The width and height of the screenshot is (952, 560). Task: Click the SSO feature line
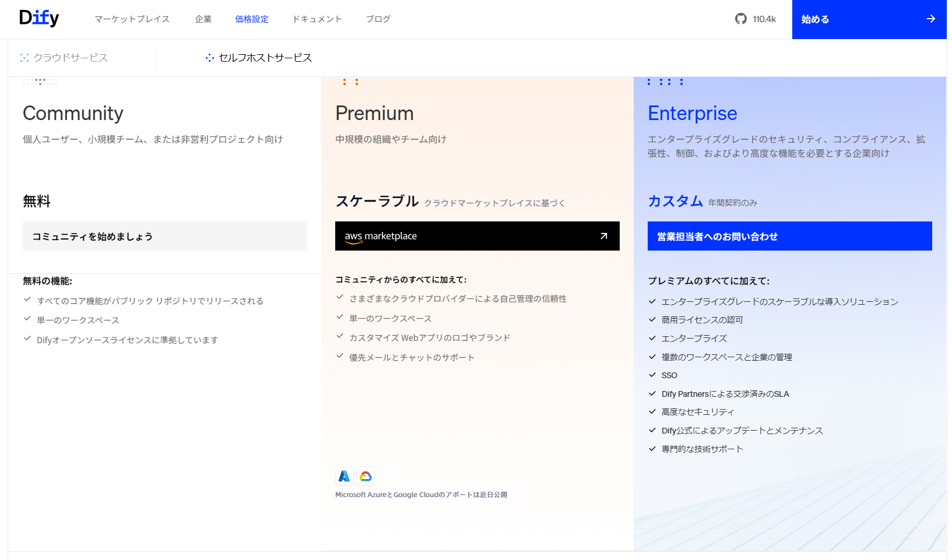669,375
